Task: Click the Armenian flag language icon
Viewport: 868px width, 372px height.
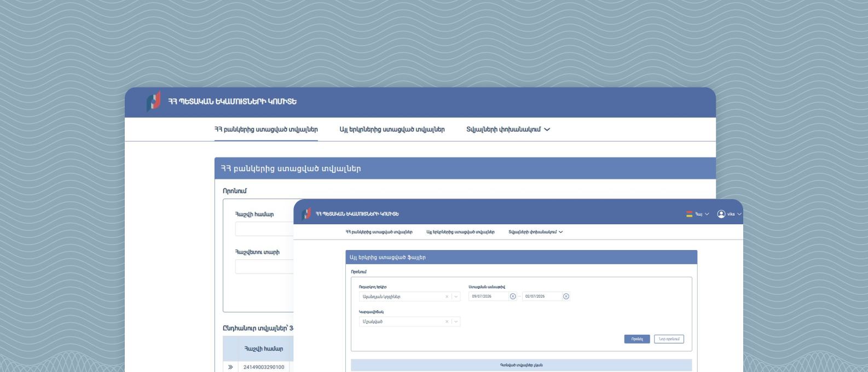Action: click(x=690, y=214)
